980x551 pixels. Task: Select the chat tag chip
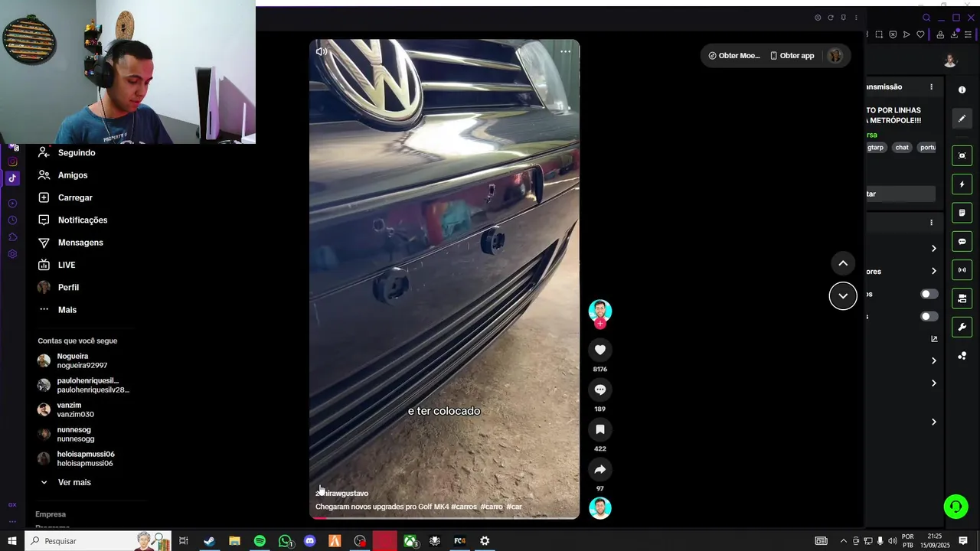click(x=902, y=148)
